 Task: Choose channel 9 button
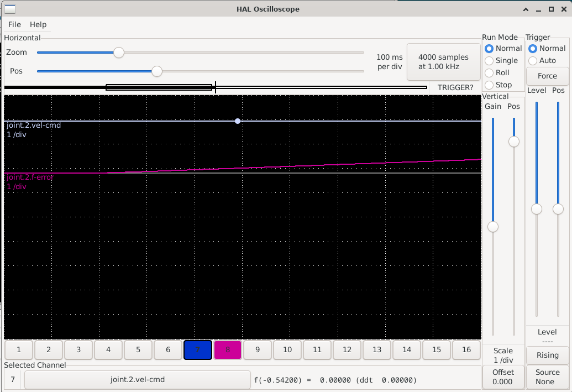(258, 350)
